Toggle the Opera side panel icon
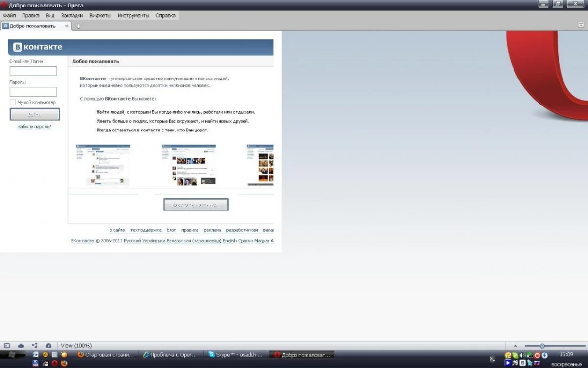 coord(7,346)
